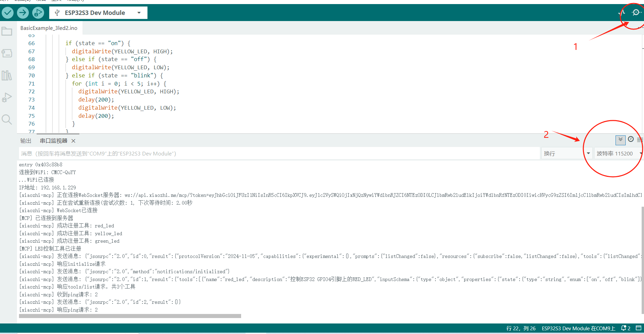Viewport: 644px width, 334px height.
Task: Close the 串口监视器 tab
Action: tap(73, 141)
